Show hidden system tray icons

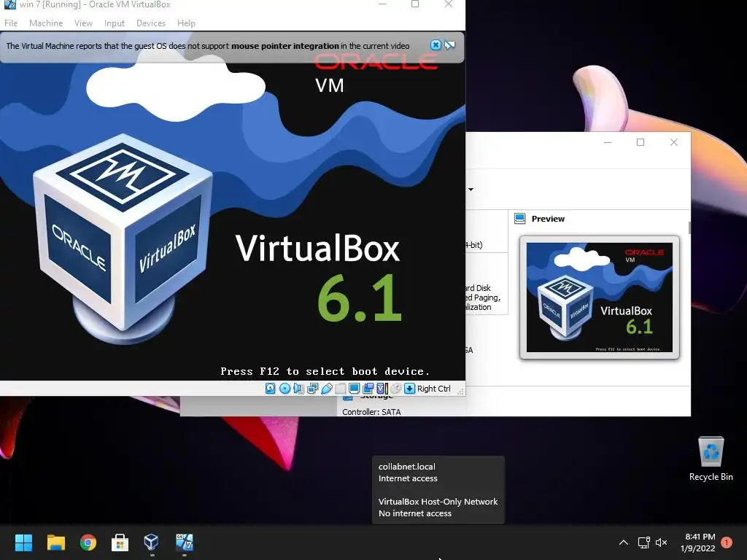pos(623,542)
